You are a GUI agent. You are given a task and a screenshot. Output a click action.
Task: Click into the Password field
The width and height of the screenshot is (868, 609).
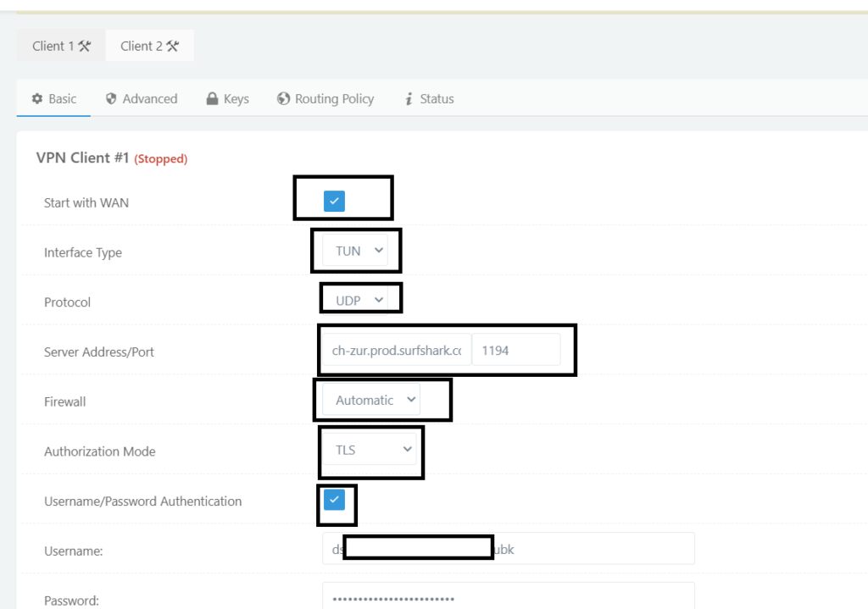(509, 599)
